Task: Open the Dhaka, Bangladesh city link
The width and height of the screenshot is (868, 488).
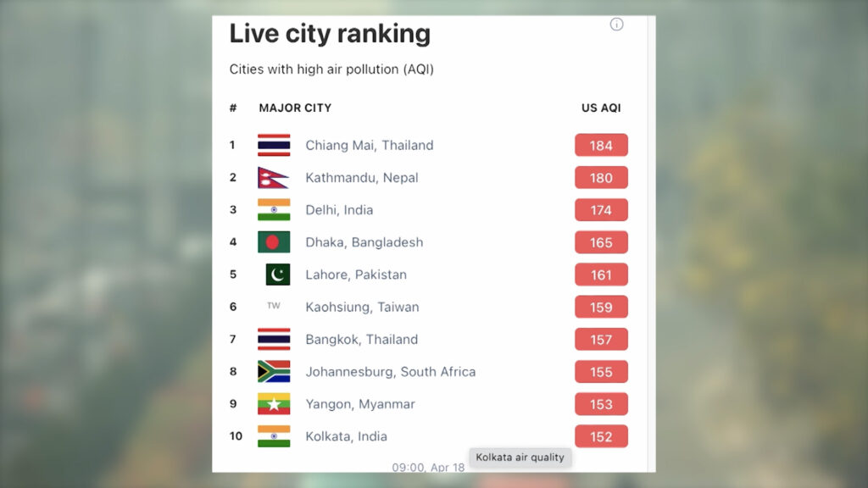Action: pyautogui.click(x=364, y=242)
